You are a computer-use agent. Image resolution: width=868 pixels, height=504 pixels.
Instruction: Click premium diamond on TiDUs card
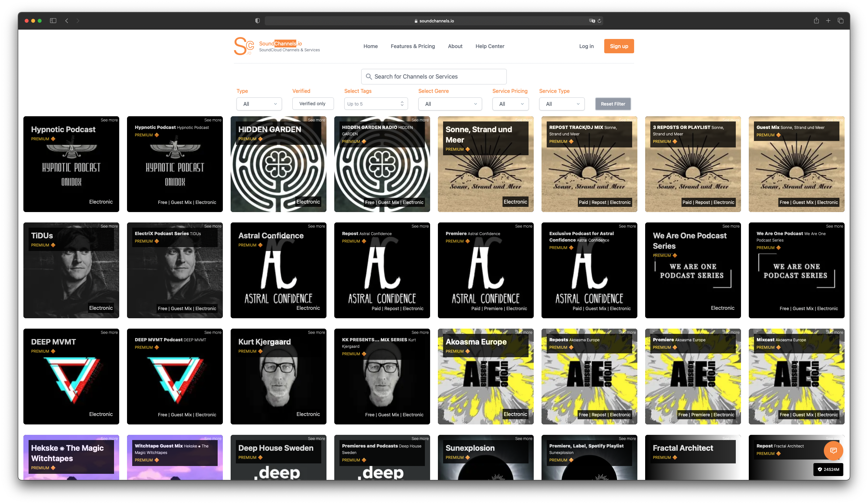point(53,245)
